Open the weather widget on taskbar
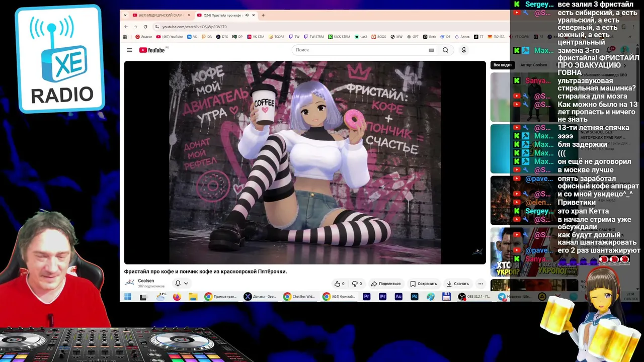This screenshot has height=362, width=644. 161,297
